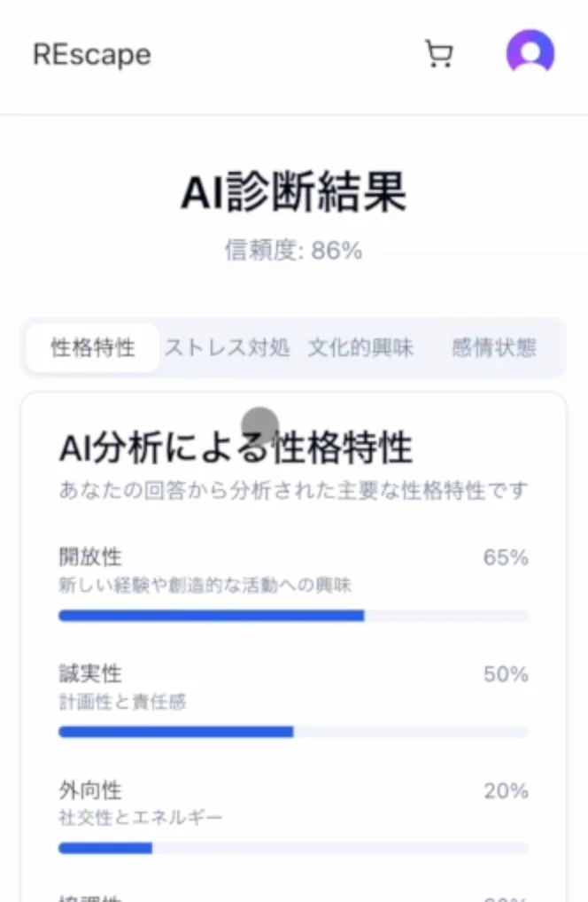Image resolution: width=588 pixels, height=902 pixels.
Task: Select the 感情状態 tab
Action: pyautogui.click(x=492, y=347)
